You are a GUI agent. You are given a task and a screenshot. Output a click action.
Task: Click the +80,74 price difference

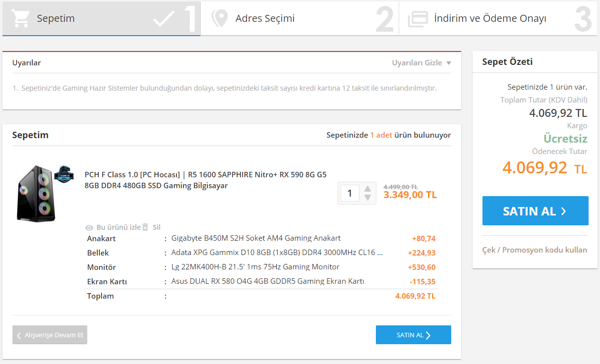point(423,239)
